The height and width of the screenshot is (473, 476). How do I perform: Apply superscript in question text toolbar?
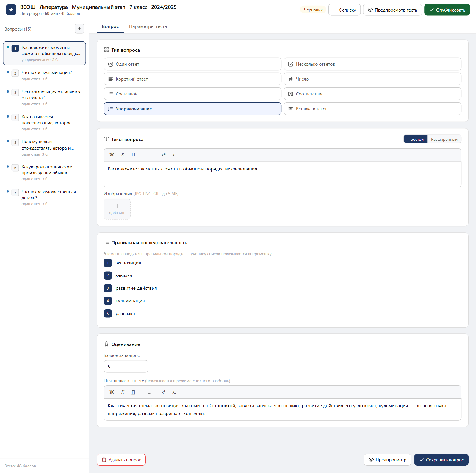point(163,155)
